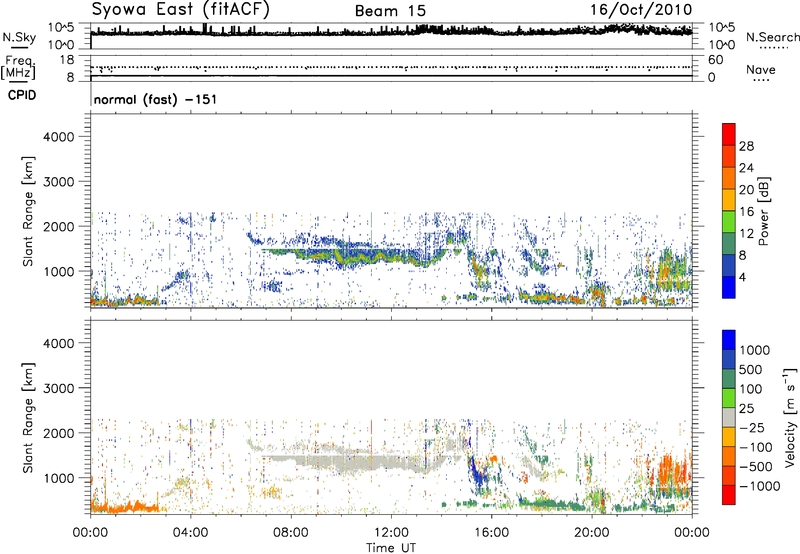
Task: Click the 'Beam 15' label
Action: point(390,11)
